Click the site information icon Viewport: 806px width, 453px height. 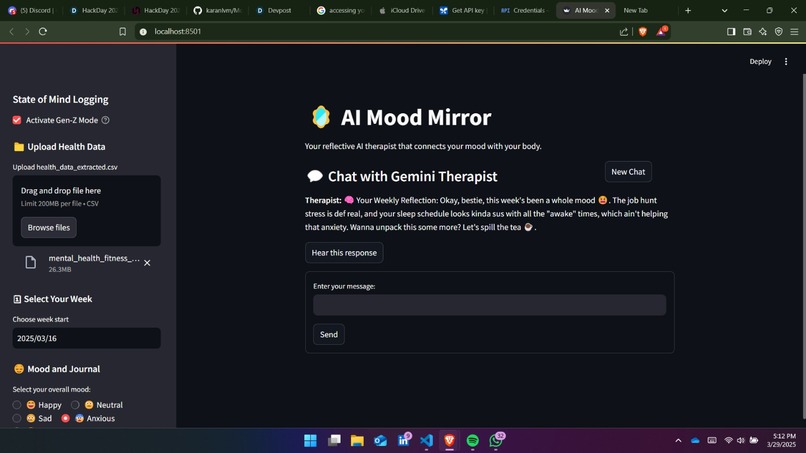(x=143, y=31)
